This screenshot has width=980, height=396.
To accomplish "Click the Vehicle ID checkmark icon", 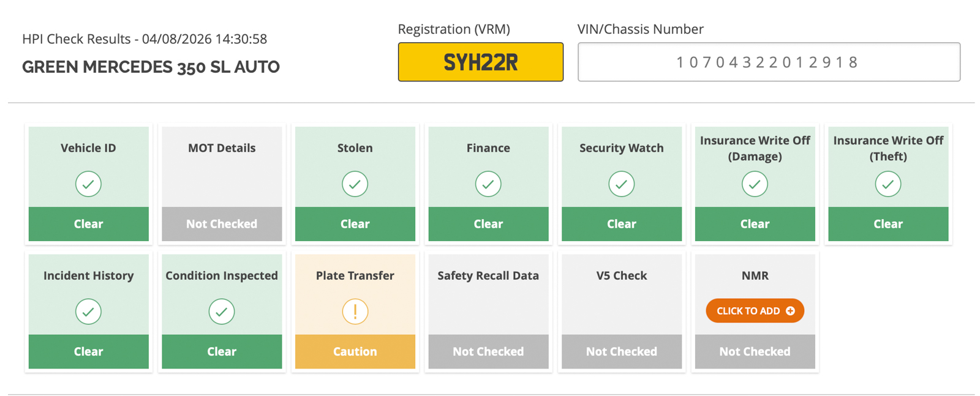I will (x=88, y=184).
